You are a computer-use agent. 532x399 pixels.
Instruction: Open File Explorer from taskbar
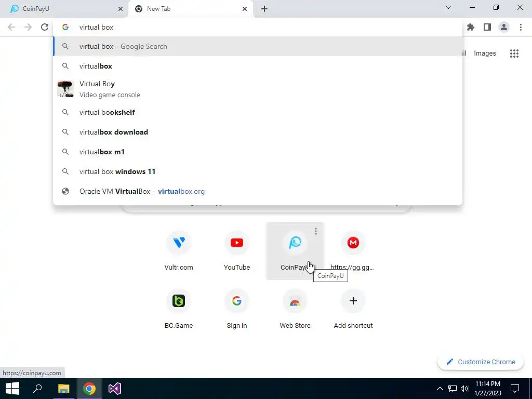(x=63, y=389)
